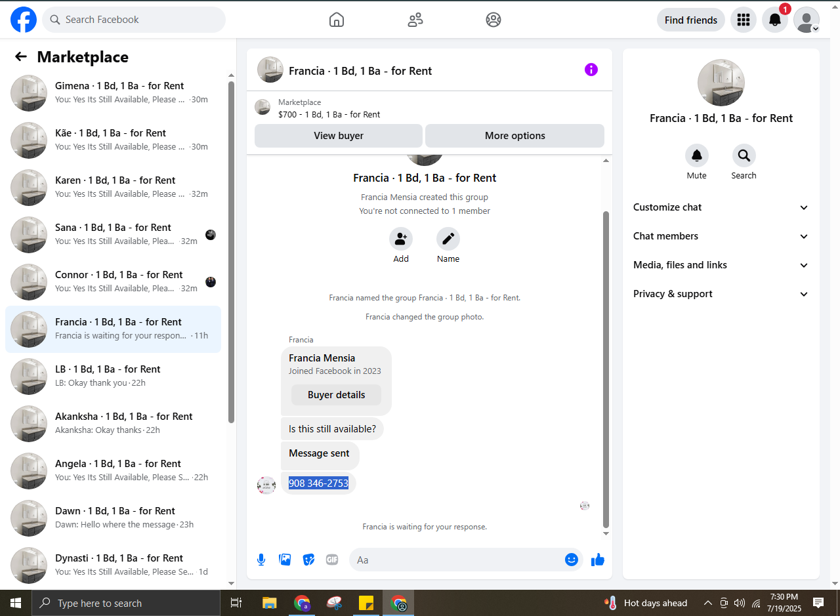Image resolution: width=840 pixels, height=616 pixels.
Task: Add a member with the Add icon
Action: (x=401, y=239)
